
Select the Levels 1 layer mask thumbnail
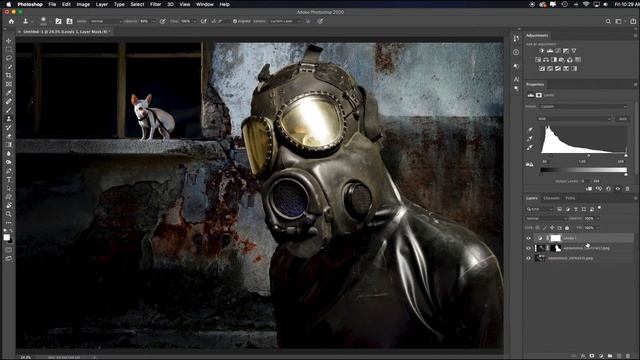pos(556,238)
